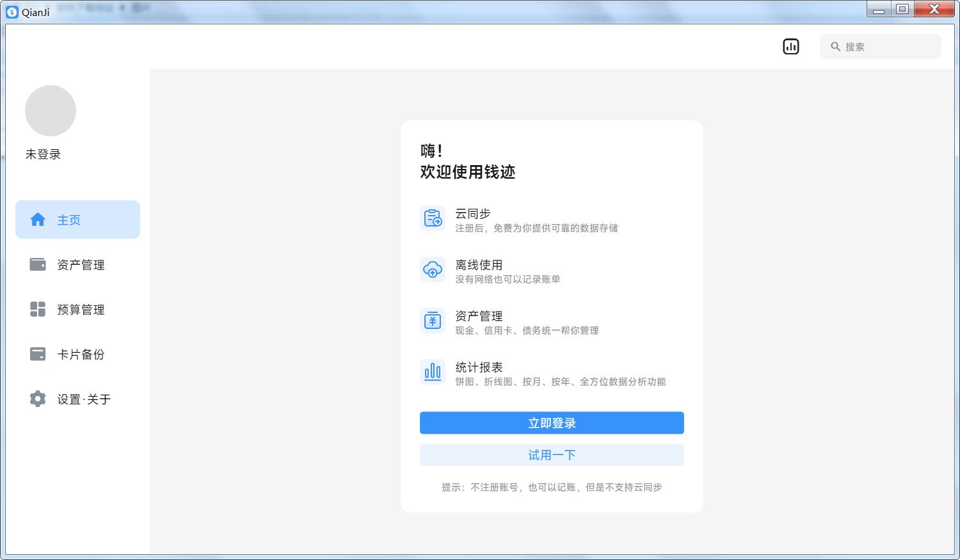Click the 离线使用 cloud upload icon
The image size is (960, 560).
[433, 269]
